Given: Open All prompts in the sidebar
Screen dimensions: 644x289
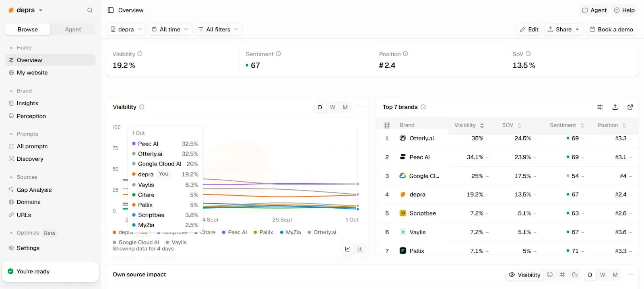Looking at the screenshot, I should pyautogui.click(x=50, y=146).
